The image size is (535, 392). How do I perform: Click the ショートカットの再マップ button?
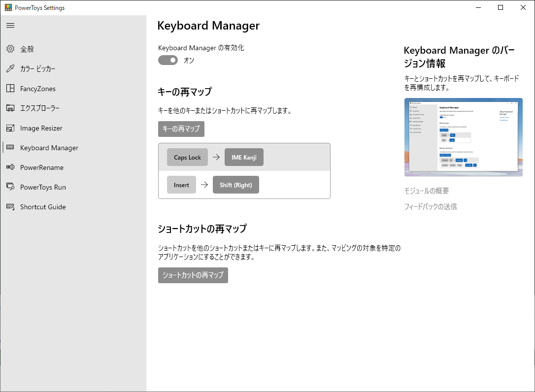point(193,275)
